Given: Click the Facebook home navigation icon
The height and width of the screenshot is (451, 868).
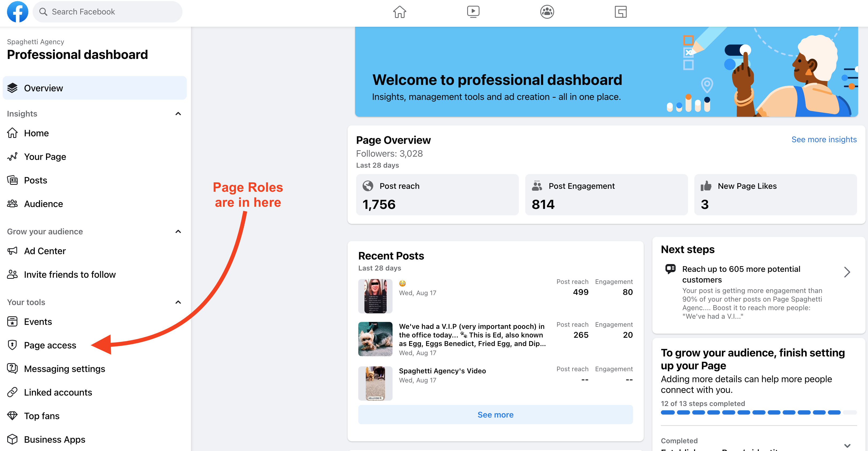Looking at the screenshot, I should tap(399, 12).
